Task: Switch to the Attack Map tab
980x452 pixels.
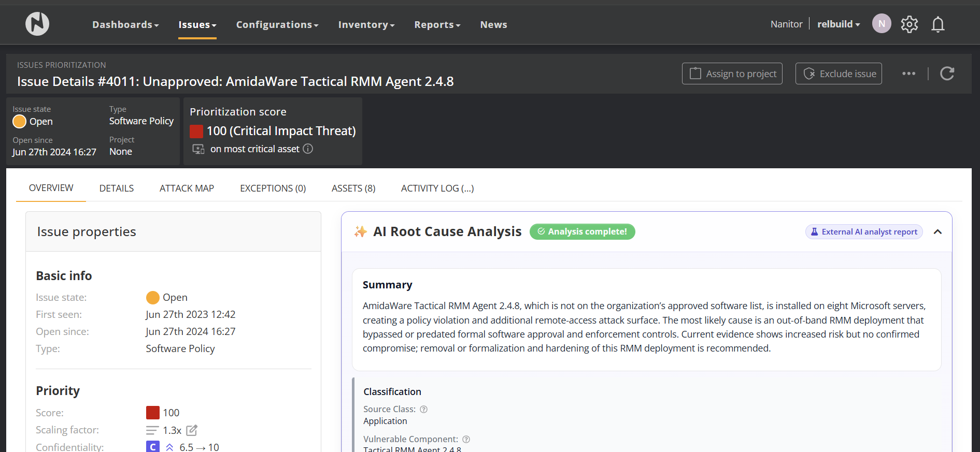Action: (x=187, y=188)
